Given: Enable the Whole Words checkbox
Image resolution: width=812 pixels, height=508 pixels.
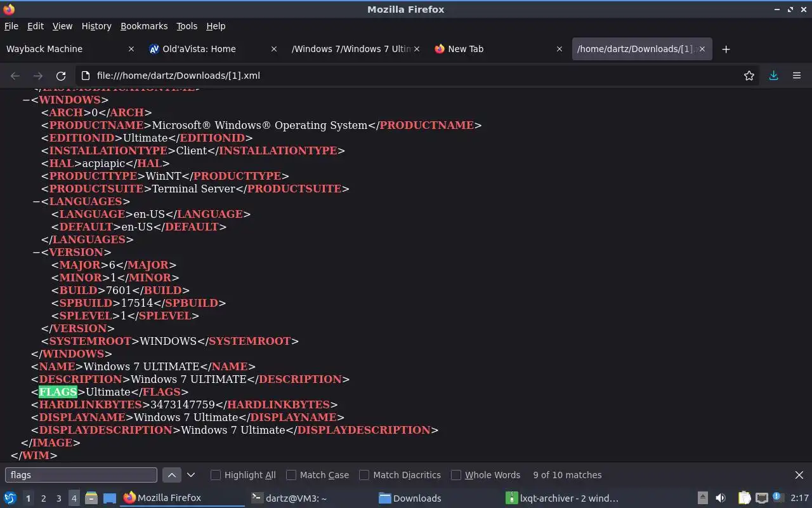Looking at the screenshot, I should [x=456, y=475].
